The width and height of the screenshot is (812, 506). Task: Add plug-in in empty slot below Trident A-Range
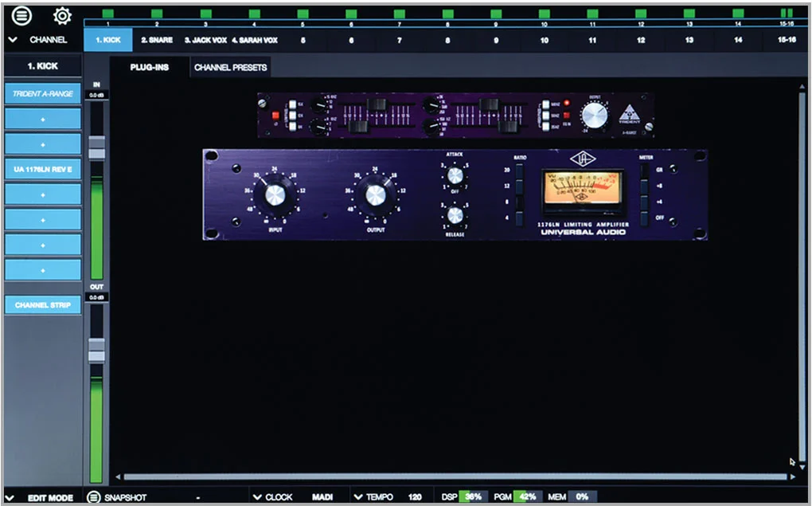43,120
